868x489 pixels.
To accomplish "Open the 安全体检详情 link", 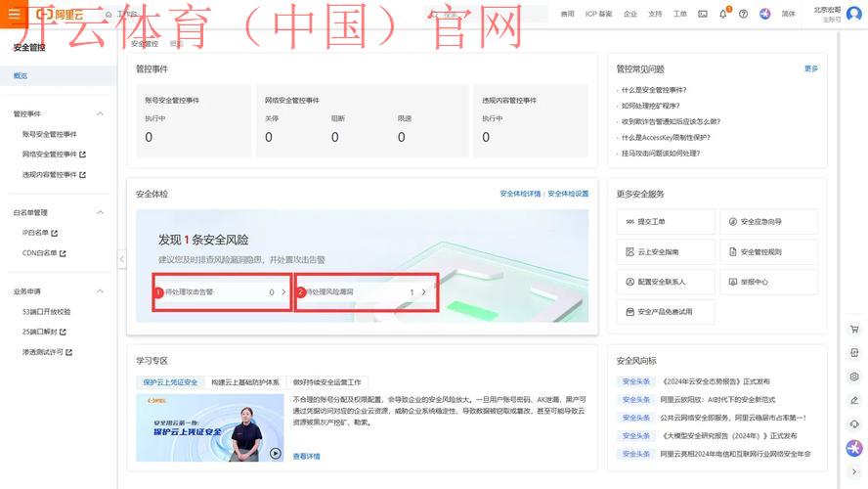I will (x=520, y=194).
